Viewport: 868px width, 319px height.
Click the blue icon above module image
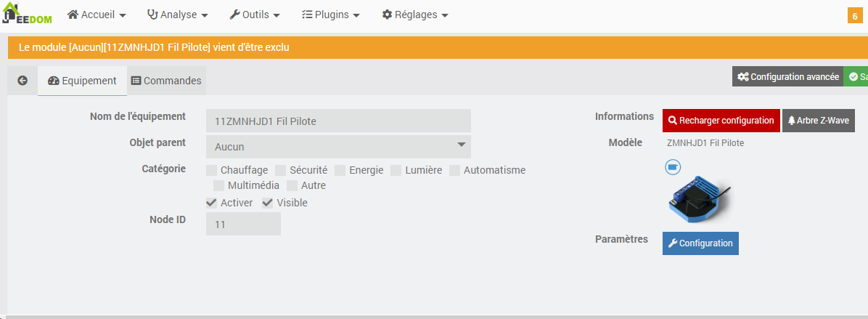(673, 166)
